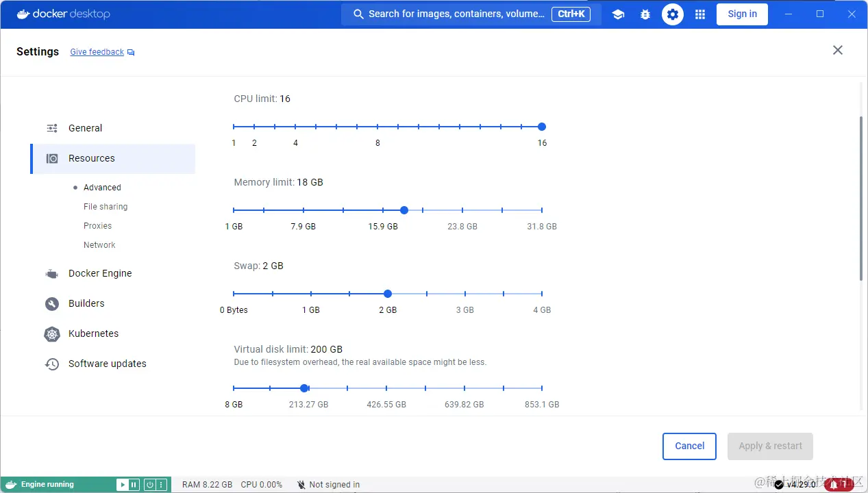
Task: Click the Swap slider handle
Action: click(388, 294)
